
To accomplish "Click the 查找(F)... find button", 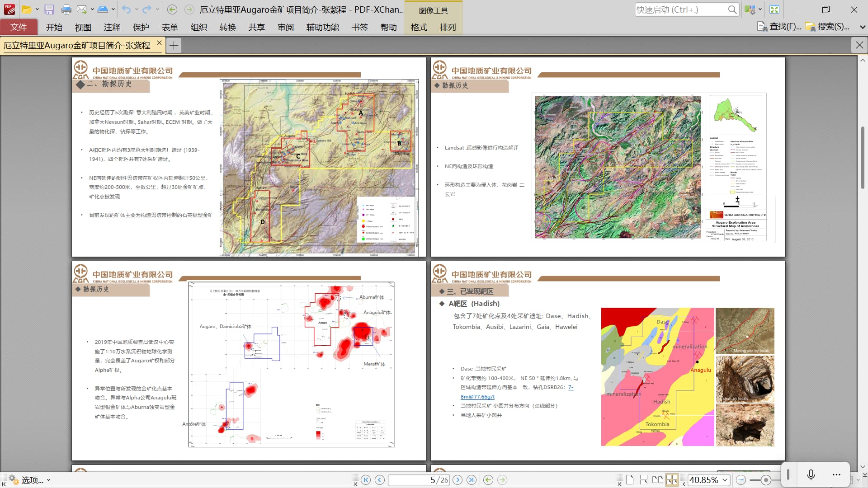I will tap(779, 27).
